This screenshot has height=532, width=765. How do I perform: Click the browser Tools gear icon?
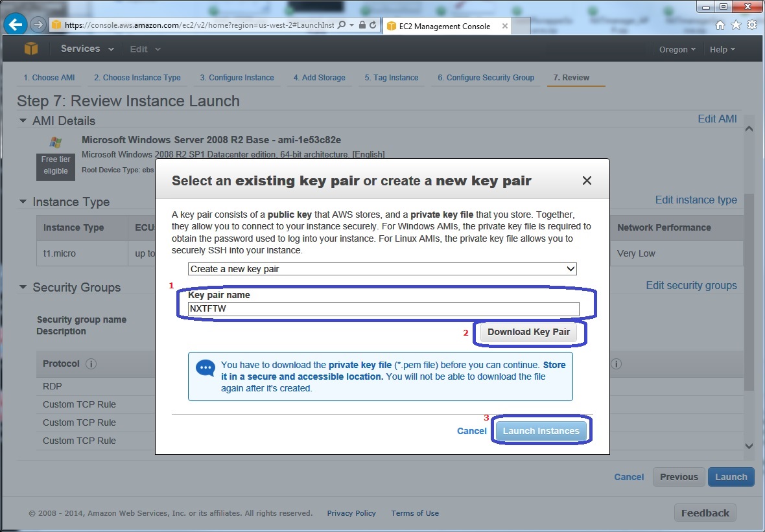tap(752, 25)
